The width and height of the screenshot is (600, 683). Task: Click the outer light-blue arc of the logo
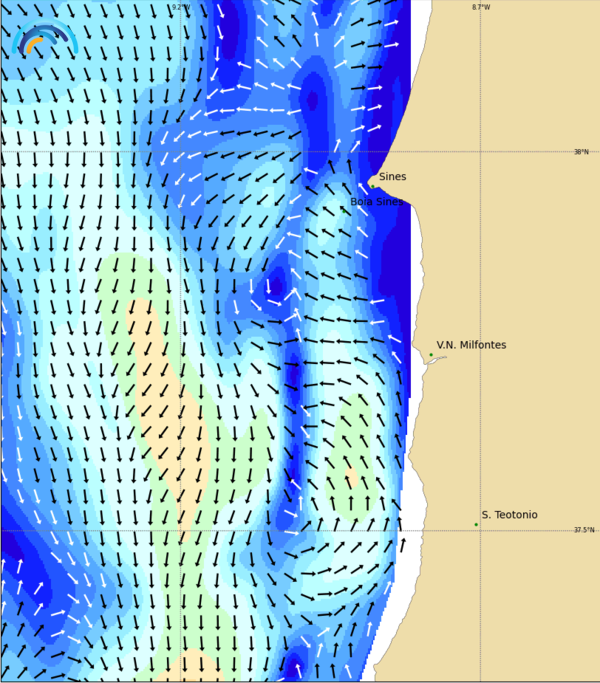45,34
